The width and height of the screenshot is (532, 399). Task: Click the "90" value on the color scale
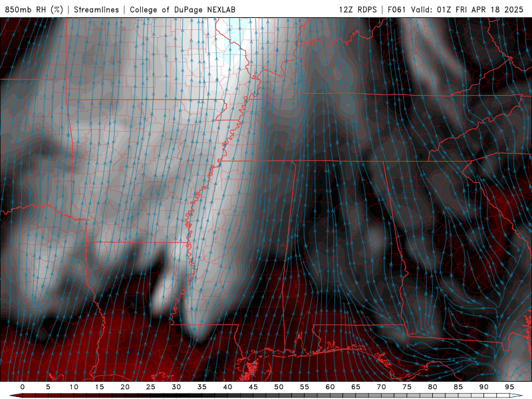coord(484,387)
